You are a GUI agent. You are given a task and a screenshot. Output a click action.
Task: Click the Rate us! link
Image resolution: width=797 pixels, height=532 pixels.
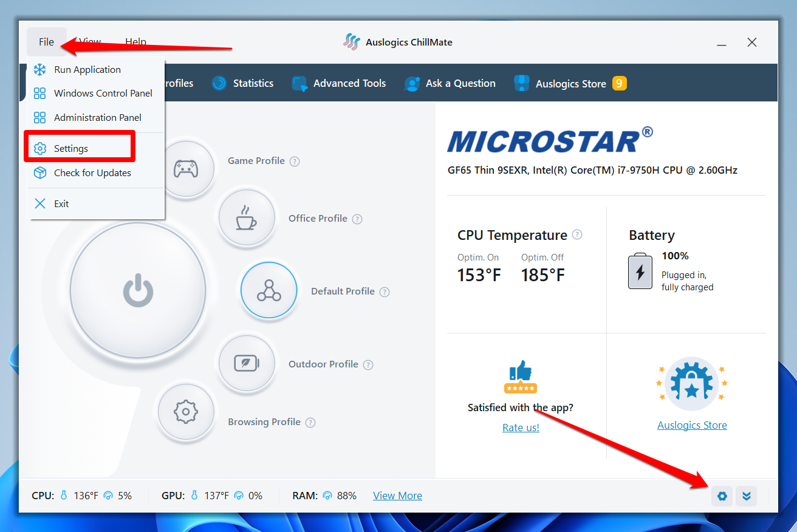pos(521,428)
